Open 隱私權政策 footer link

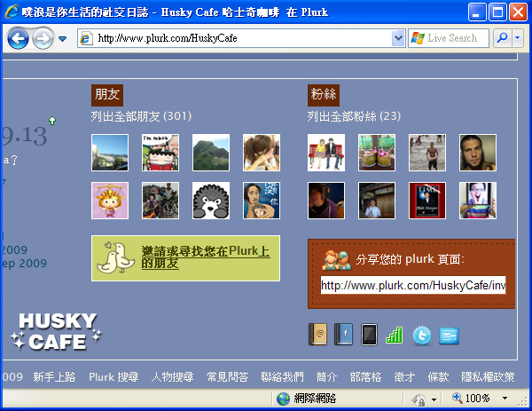click(488, 377)
